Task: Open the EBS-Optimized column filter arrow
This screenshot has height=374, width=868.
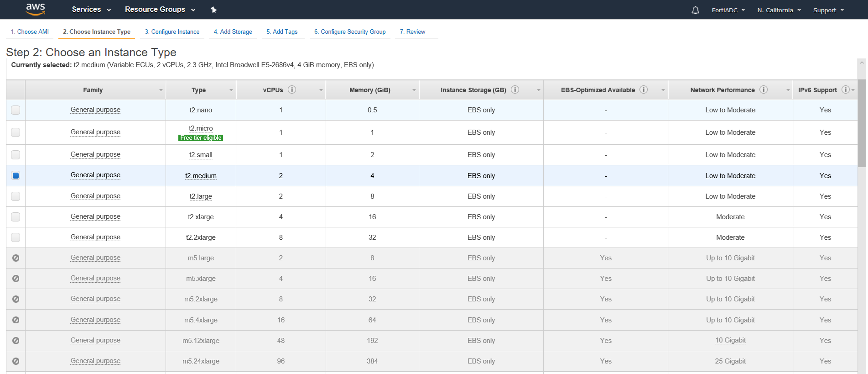Action: (x=663, y=90)
